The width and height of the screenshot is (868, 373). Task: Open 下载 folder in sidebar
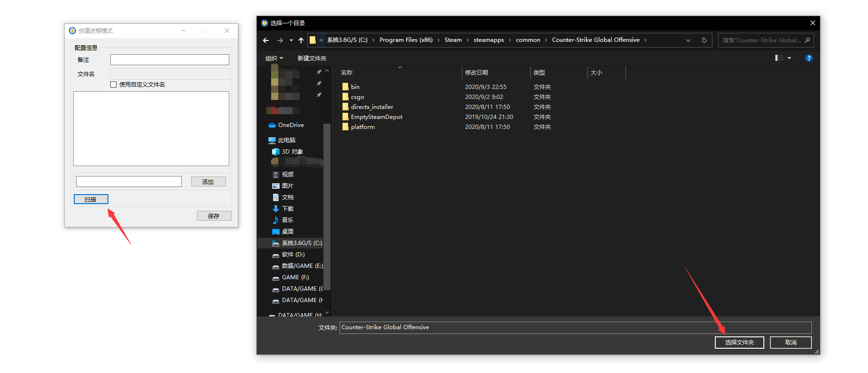point(287,209)
